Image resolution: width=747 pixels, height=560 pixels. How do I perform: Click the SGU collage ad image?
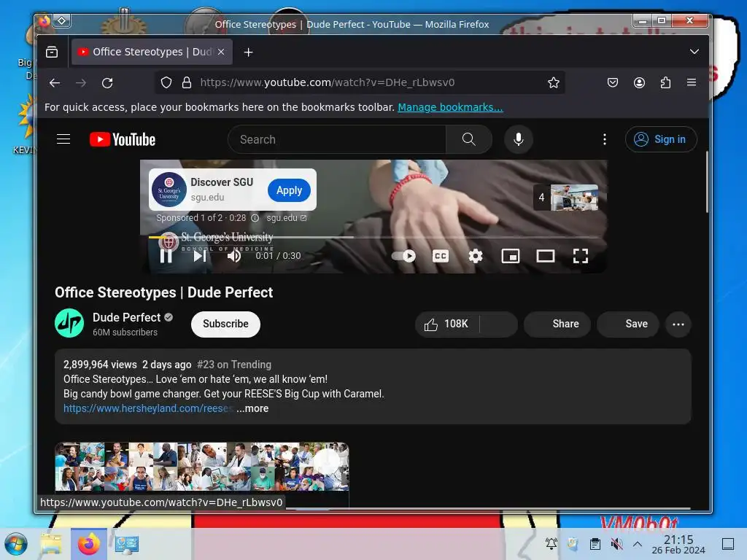(x=202, y=467)
